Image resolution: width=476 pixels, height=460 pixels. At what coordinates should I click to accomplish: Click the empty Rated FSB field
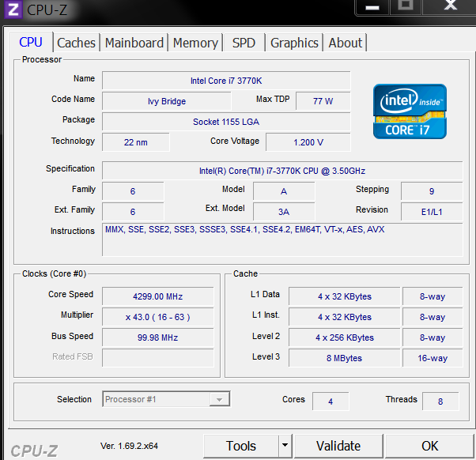(x=158, y=358)
